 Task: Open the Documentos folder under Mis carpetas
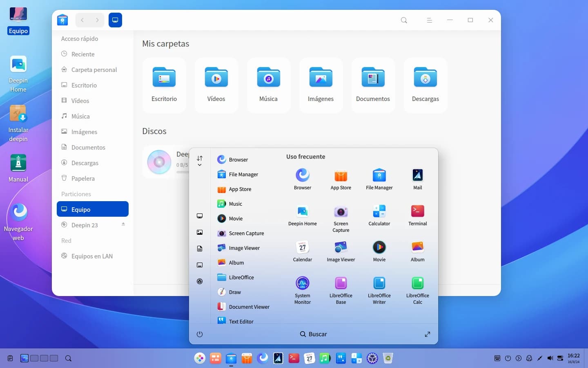[373, 85]
